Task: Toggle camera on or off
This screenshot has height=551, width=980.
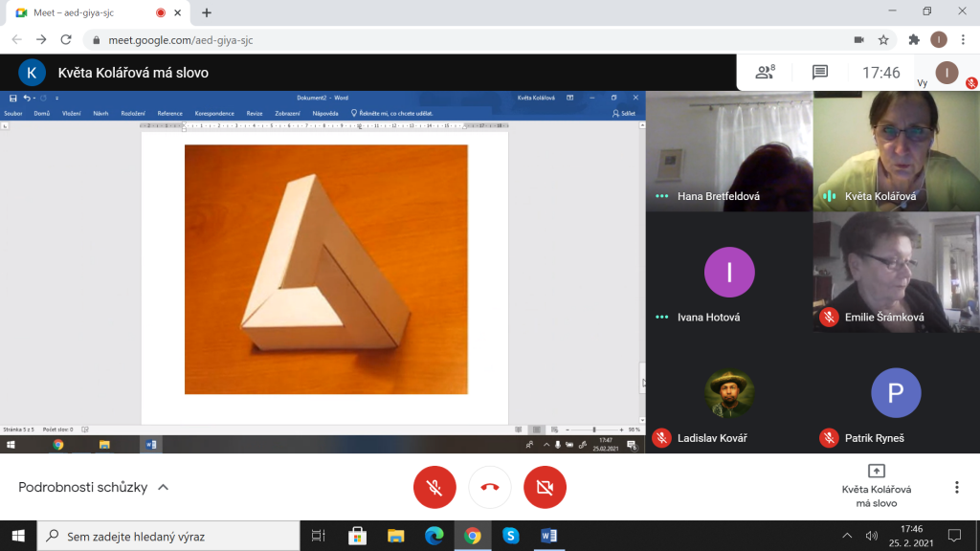Action: point(546,487)
